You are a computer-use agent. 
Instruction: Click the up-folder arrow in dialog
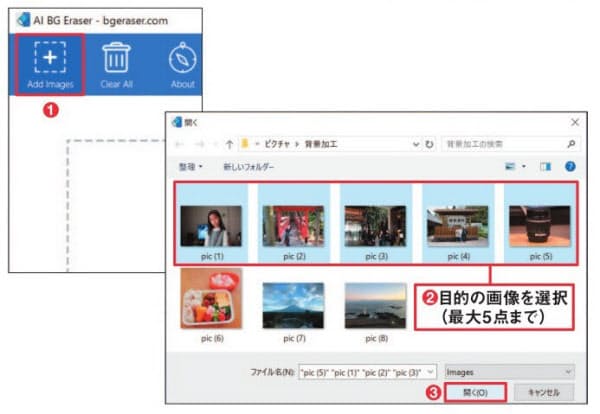(229, 144)
